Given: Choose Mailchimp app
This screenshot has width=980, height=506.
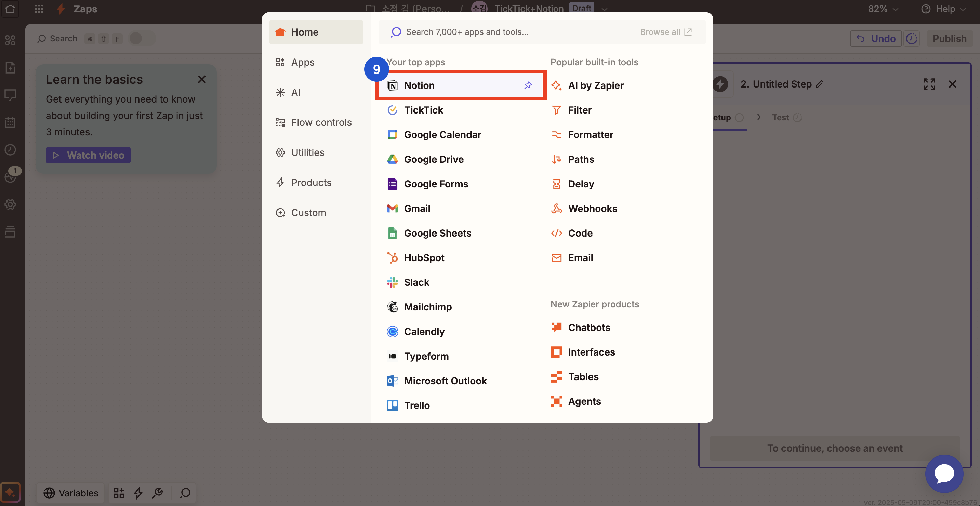Looking at the screenshot, I should pyautogui.click(x=460, y=307).
